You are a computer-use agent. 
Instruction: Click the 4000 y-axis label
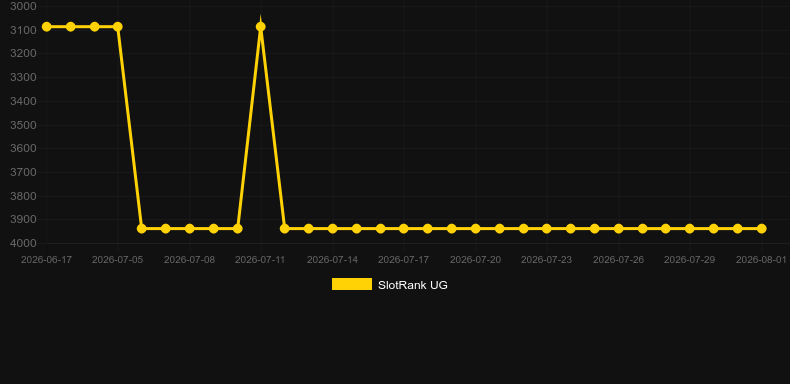point(23,243)
